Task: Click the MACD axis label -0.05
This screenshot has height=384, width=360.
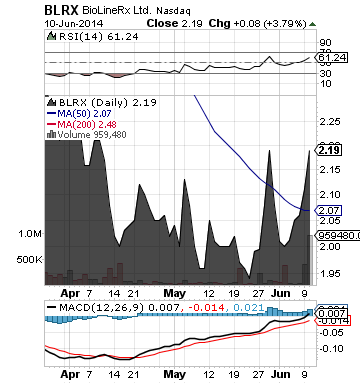Action: pyautogui.click(x=332, y=333)
